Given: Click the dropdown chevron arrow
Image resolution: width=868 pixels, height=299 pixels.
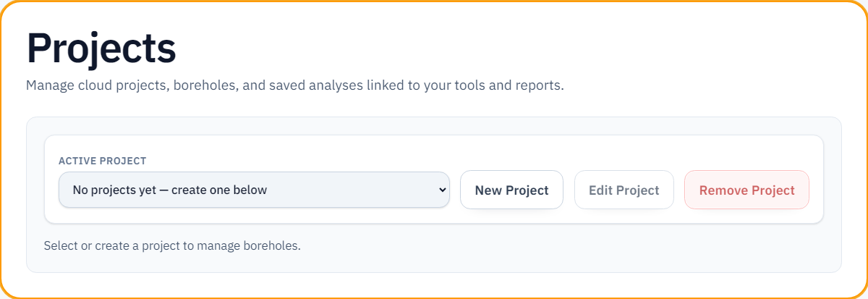Looking at the screenshot, I should (x=443, y=190).
